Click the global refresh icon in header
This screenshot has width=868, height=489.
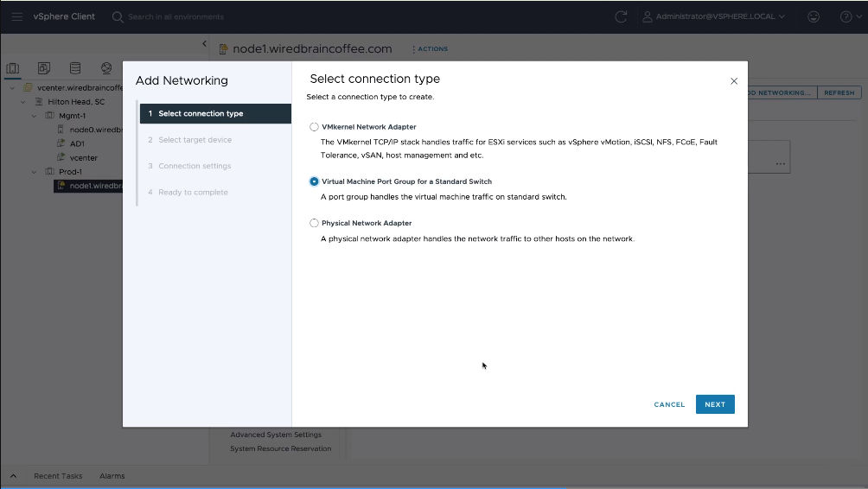[620, 16]
